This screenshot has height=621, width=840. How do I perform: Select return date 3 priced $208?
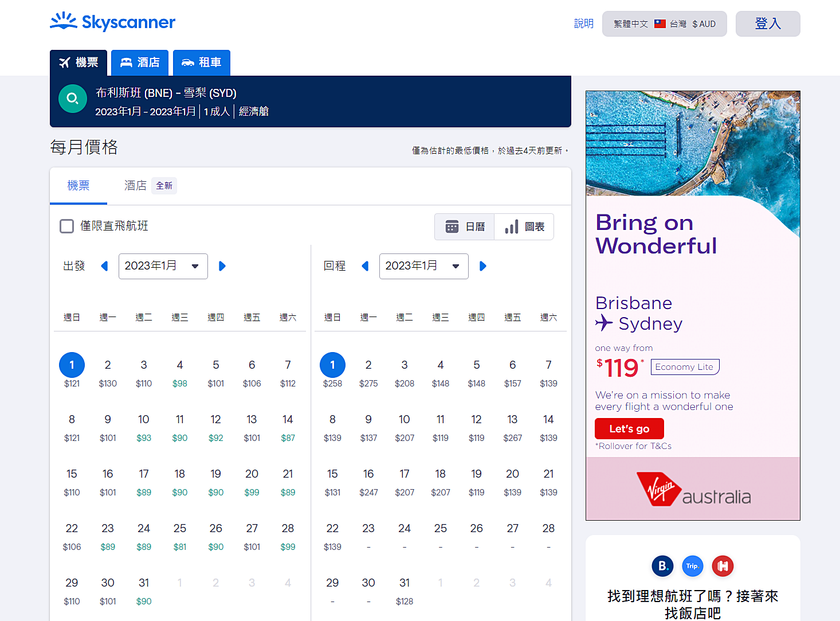405,373
